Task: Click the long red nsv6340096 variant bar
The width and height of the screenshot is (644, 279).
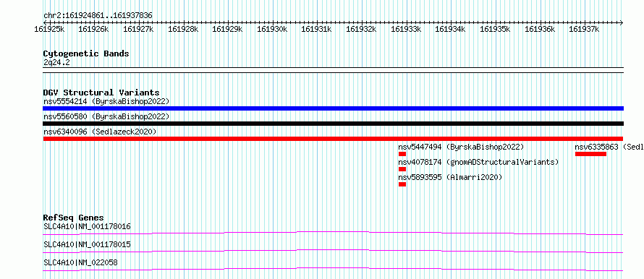Action: coord(333,139)
